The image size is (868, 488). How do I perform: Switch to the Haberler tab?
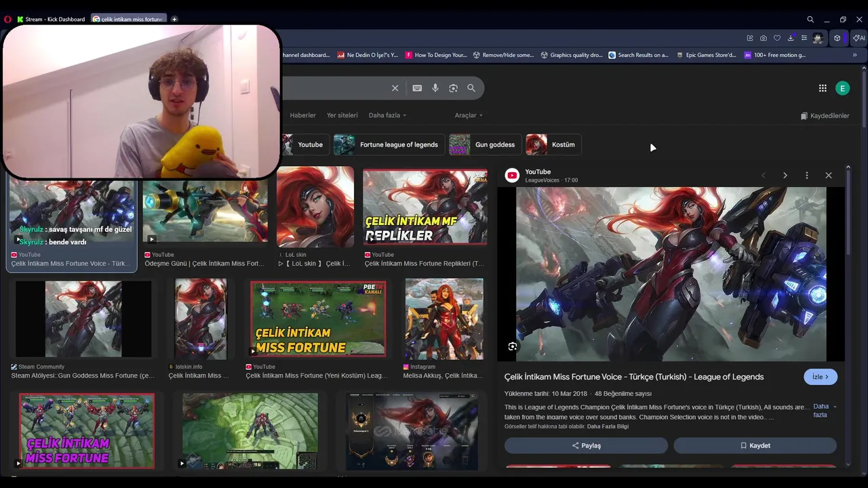coord(302,115)
